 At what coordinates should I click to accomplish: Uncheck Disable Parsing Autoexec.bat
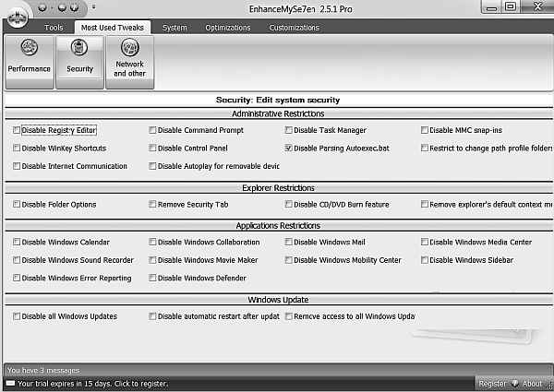tap(288, 148)
